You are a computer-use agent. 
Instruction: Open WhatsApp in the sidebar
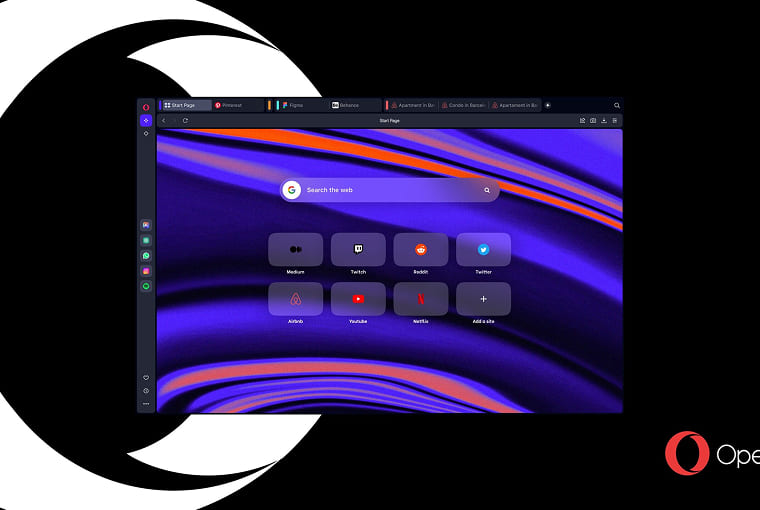(x=146, y=256)
